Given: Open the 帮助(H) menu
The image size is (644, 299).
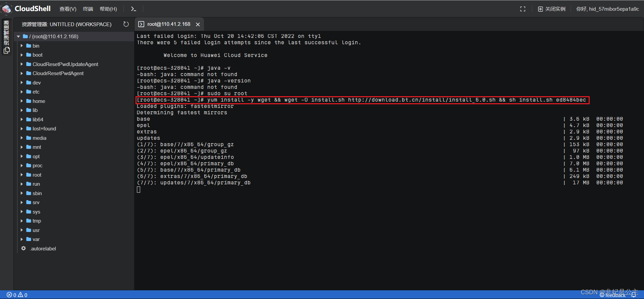Looking at the screenshot, I should click(108, 9).
